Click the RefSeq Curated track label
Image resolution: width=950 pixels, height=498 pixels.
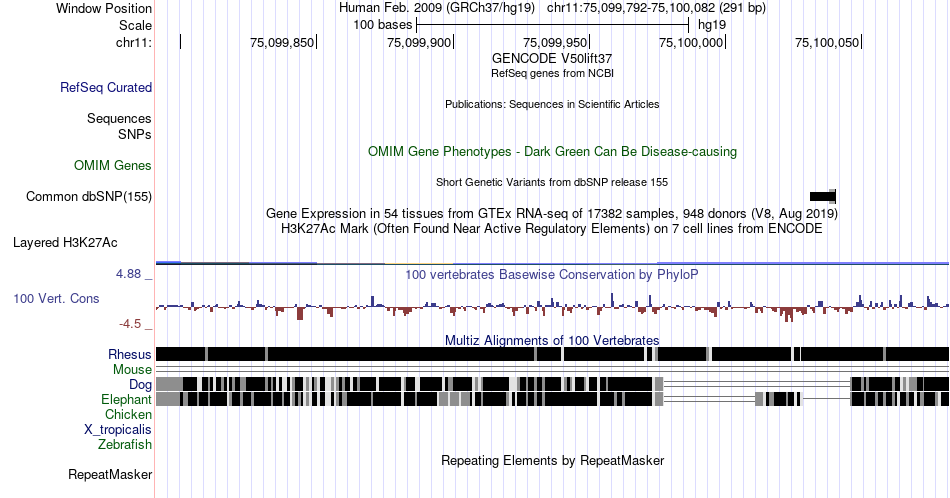coord(105,87)
